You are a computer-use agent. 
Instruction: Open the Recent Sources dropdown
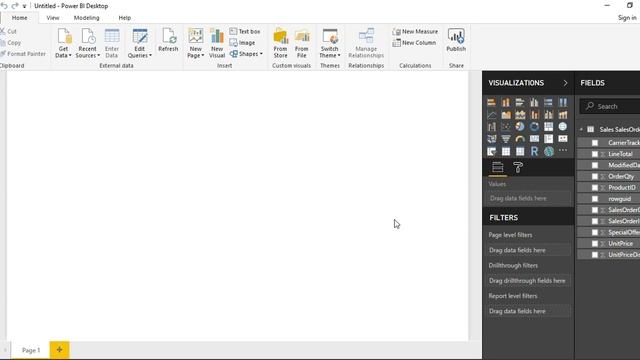(87, 43)
